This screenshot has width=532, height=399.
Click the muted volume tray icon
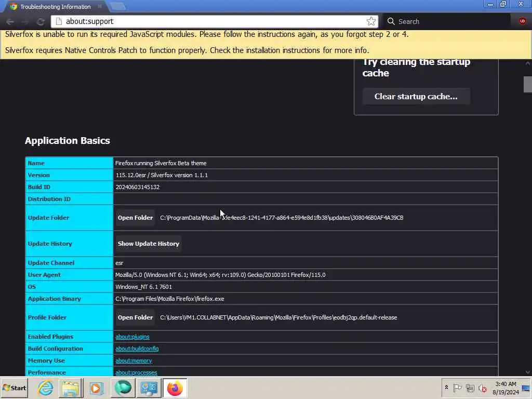click(482, 388)
